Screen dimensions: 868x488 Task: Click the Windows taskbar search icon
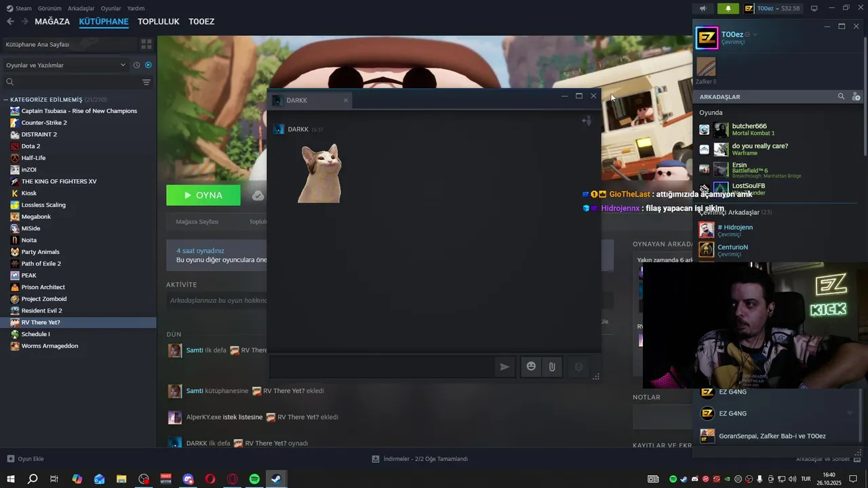pos(33,479)
